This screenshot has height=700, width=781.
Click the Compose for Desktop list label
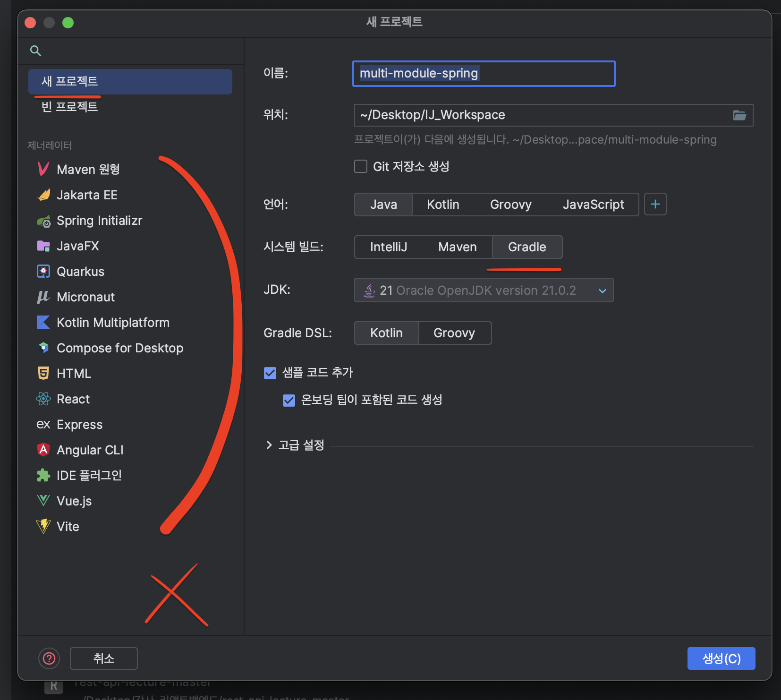point(120,348)
